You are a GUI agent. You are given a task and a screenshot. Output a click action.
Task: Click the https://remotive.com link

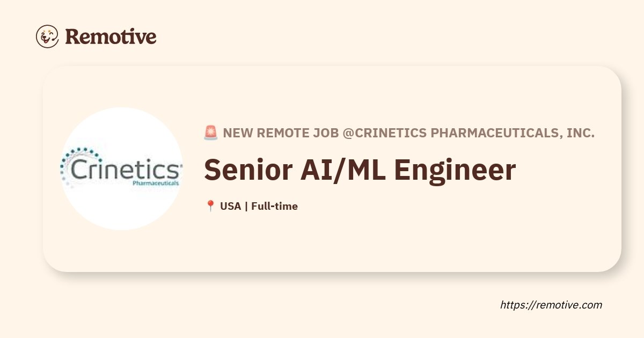pos(551,305)
